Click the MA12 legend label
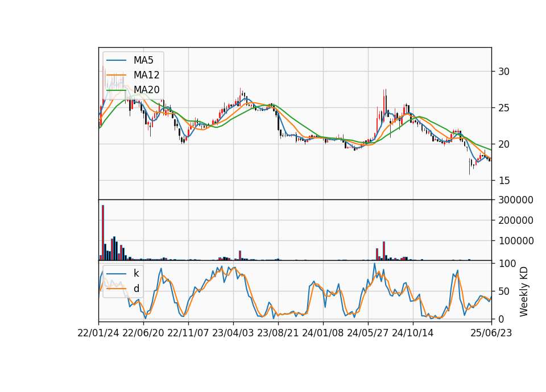 coord(146,75)
